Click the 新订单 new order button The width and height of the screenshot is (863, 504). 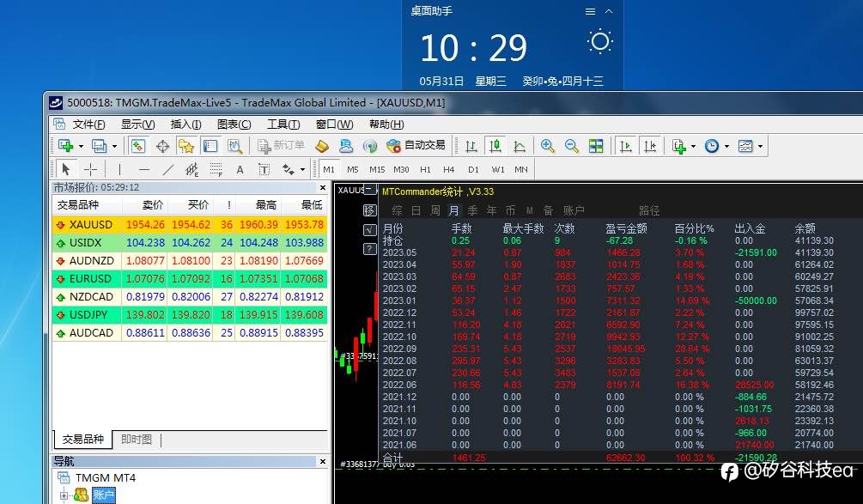[281, 145]
